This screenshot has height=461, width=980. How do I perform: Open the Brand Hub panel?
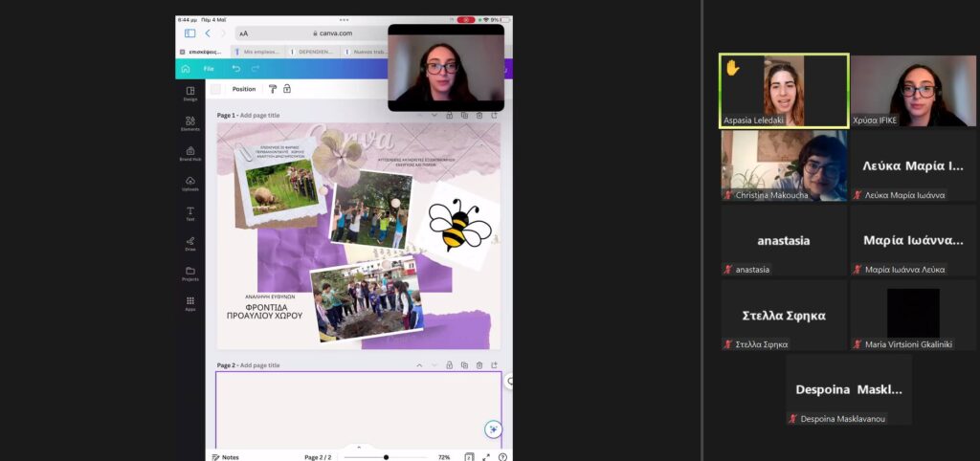point(189,153)
